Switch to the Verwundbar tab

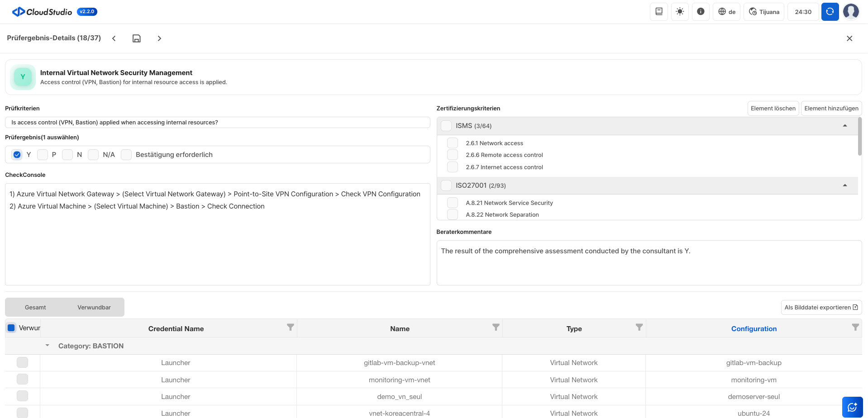[x=94, y=307]
